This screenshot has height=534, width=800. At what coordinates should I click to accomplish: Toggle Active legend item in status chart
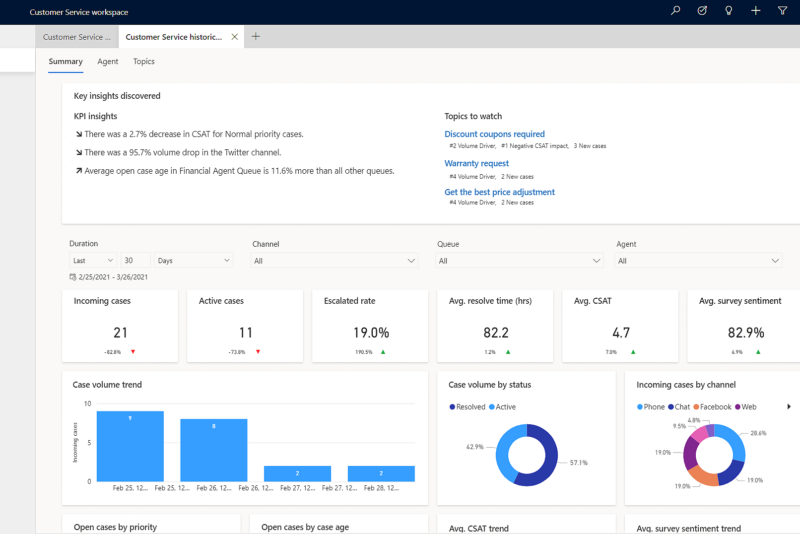(502, 407)
